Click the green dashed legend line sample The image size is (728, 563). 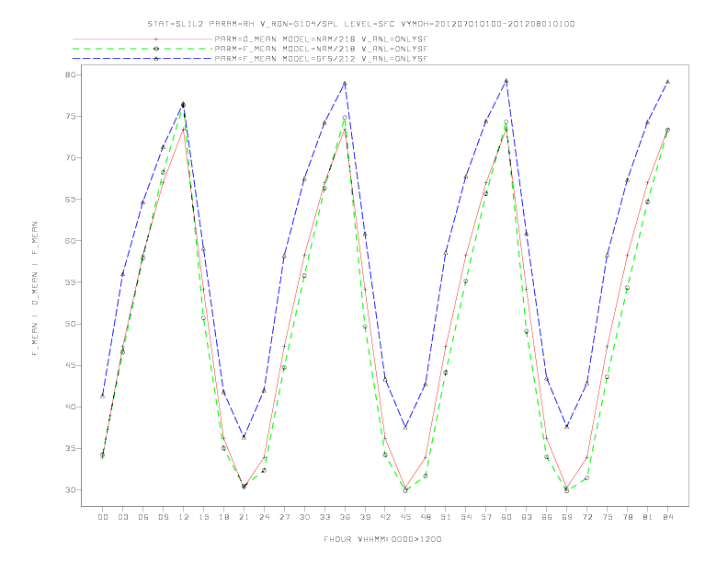click(x=142, y=49)
